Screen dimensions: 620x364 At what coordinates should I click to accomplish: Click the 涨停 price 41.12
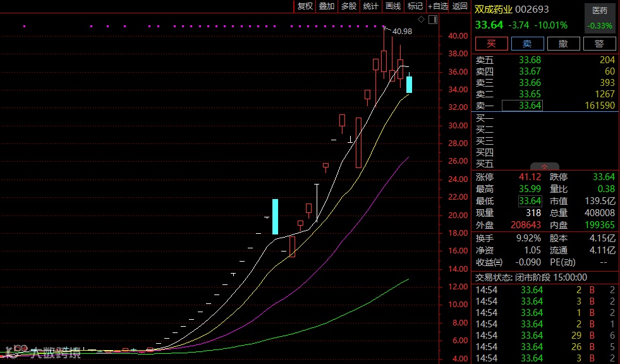tap(530, 177)
